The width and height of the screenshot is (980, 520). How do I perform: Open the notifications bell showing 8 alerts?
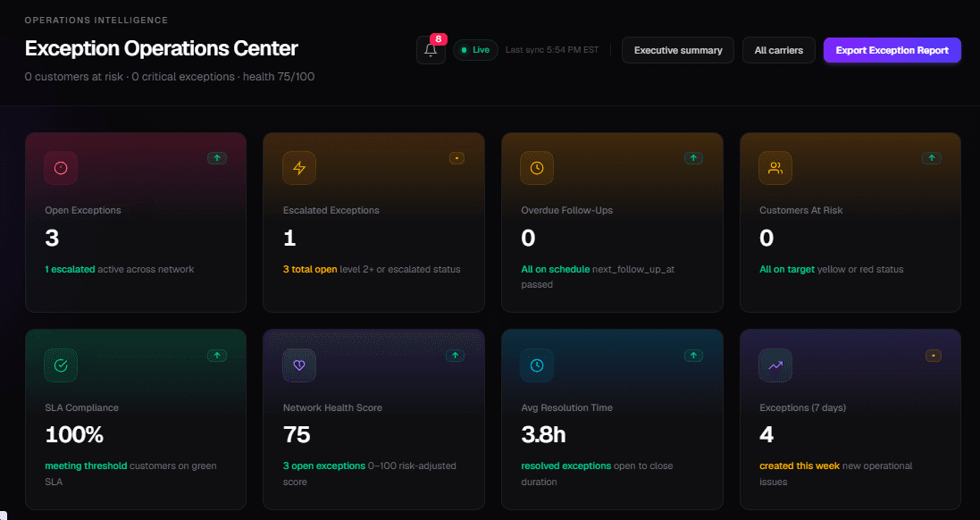pos(431,50)
